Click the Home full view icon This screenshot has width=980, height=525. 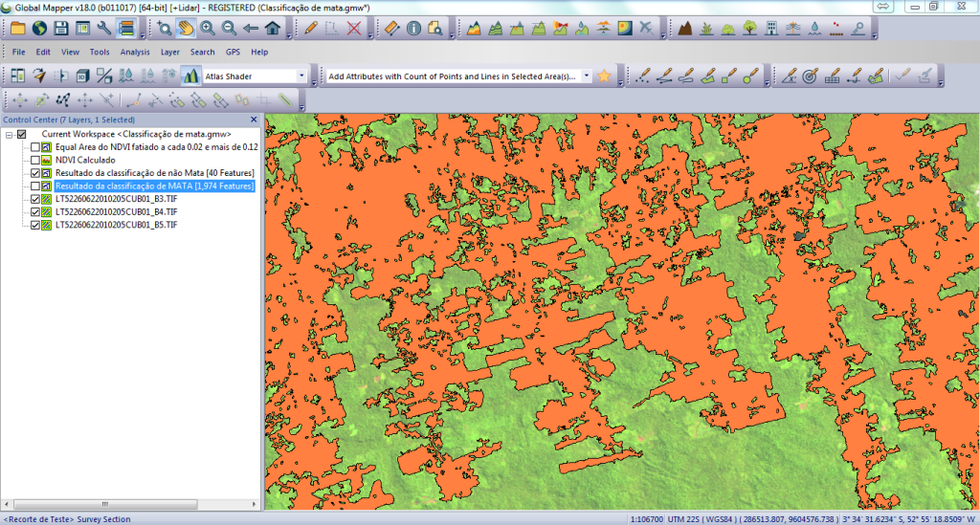[x=275, y=28]
